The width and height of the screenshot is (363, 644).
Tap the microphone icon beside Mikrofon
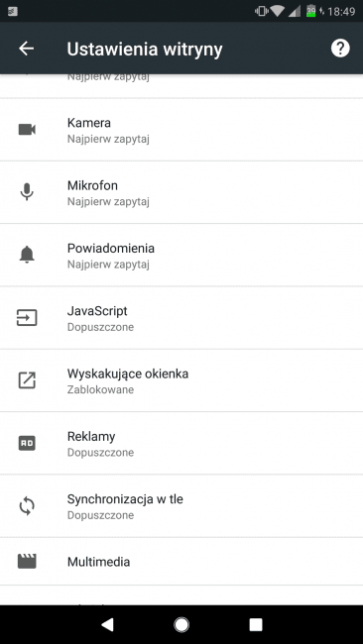pos(27,192)
